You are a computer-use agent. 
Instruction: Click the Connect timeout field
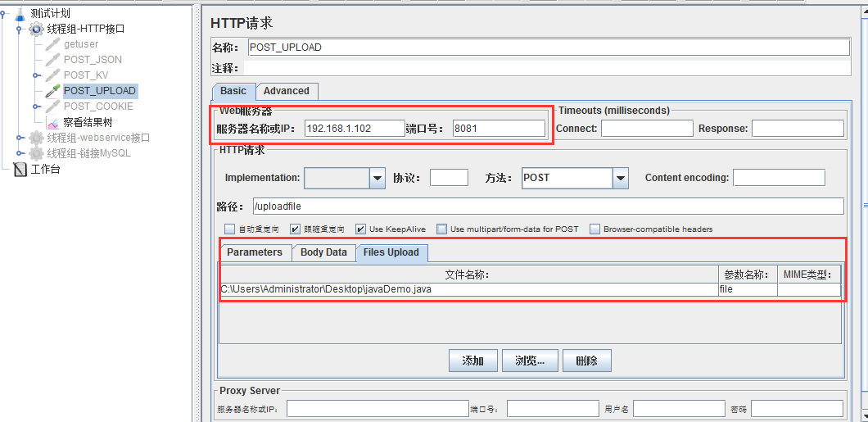[x=647, y=129]
